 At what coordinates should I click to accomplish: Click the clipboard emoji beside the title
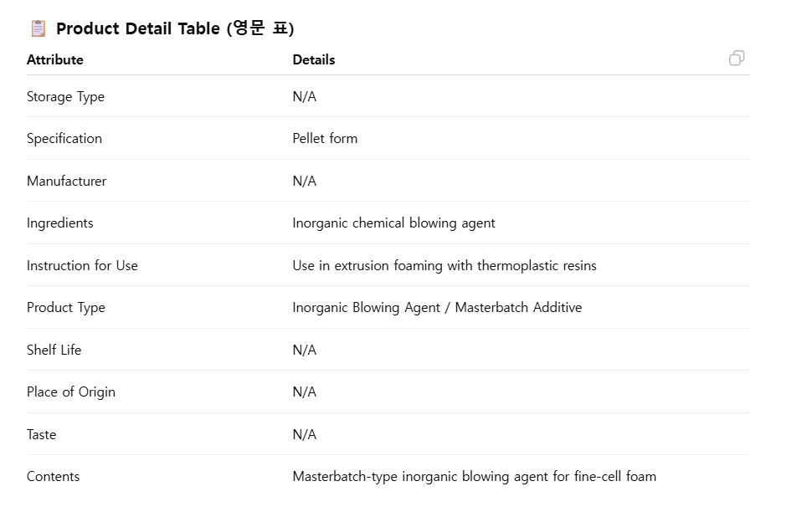coord(39,28)
